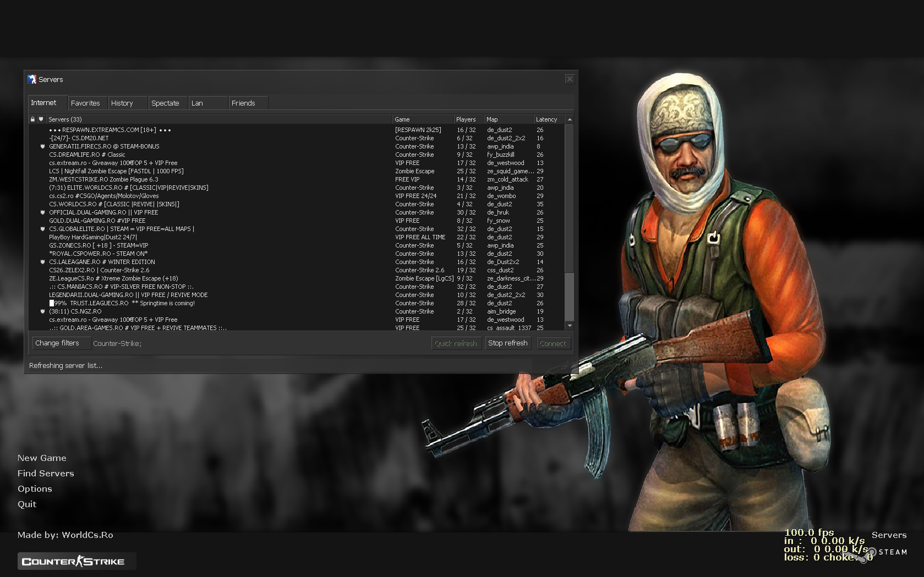
Task: Sort by Servers (33) column header
Action: (219, 119)
